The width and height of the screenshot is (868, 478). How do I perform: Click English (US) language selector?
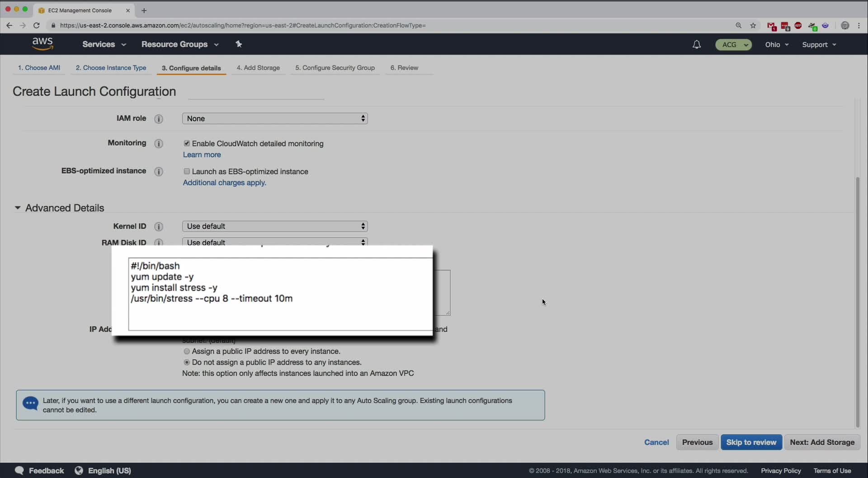tap(109, 471)
